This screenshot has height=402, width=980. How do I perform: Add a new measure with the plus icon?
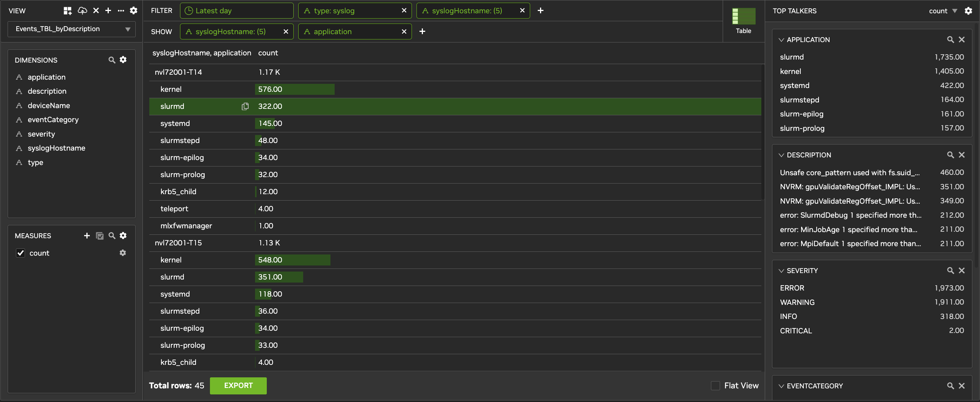point(87,236)
